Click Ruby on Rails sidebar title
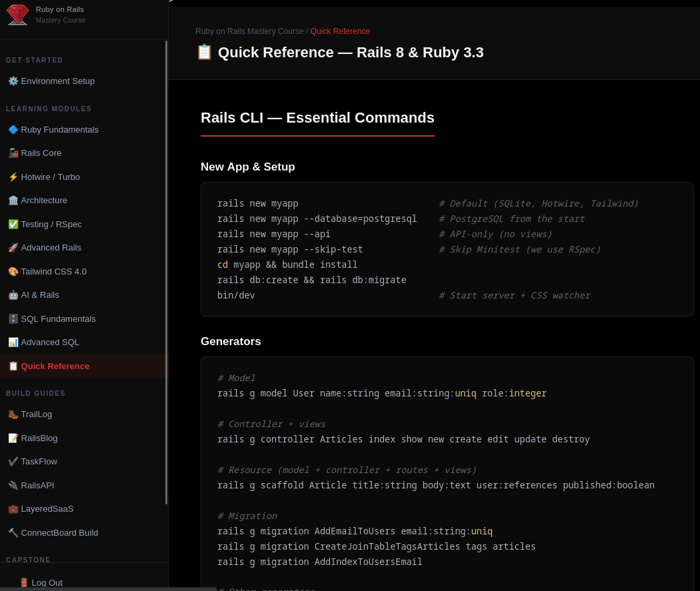Image resolution: width=700 pixels, height=591 pixels. coord(60,9)
